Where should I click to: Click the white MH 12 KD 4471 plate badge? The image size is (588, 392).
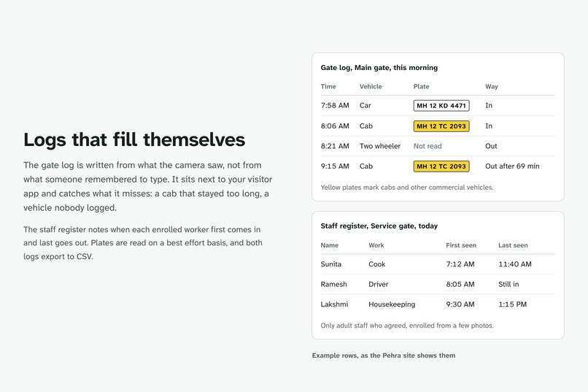[441, 106]
